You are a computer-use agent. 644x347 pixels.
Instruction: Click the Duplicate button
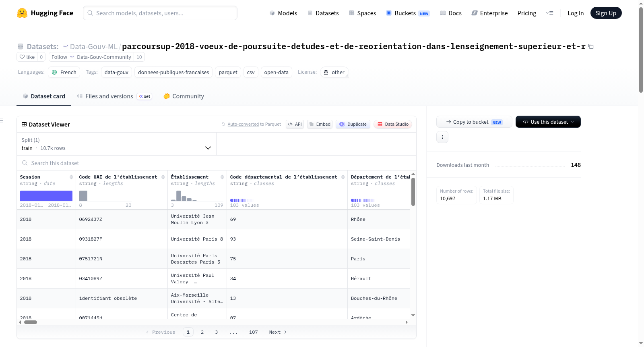click(x=353, y=124)
